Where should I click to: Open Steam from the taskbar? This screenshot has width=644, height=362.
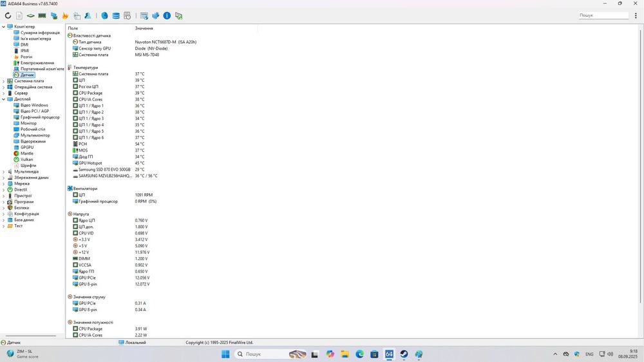(404, 354)
